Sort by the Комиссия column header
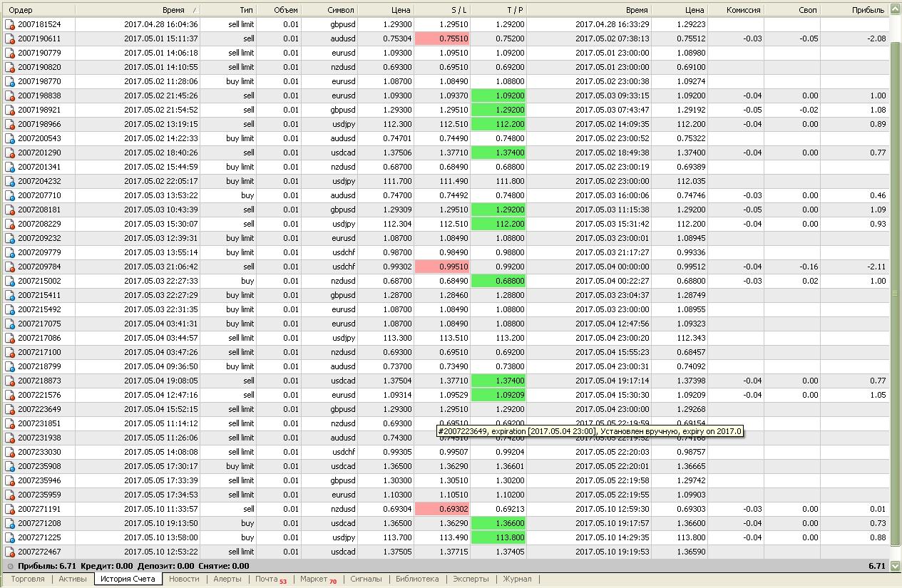The width and height of the screenshot is (902, 588). (735, 10)
